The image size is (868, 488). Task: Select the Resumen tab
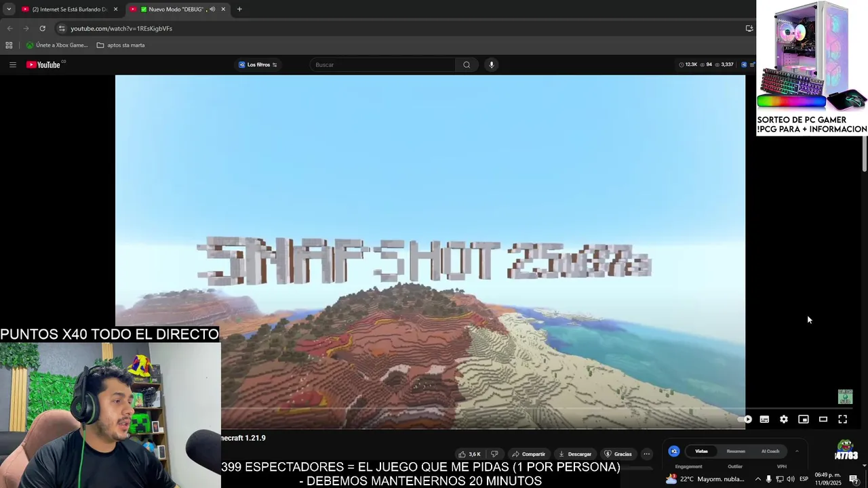(736, 451)
